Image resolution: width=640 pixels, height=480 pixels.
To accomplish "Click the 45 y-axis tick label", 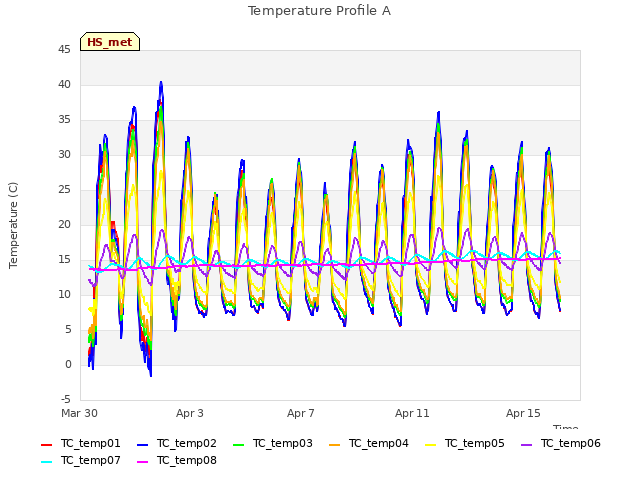I will (x=64, y=50).
